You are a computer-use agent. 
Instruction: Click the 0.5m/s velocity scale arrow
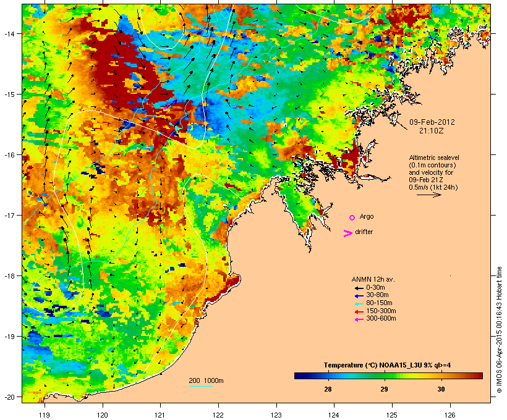[428, 195]
